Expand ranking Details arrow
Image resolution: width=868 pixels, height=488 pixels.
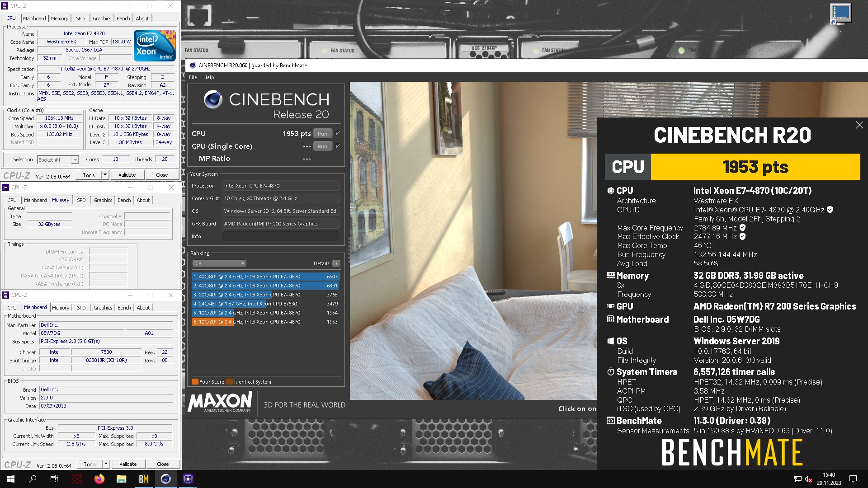click(336, 263)
